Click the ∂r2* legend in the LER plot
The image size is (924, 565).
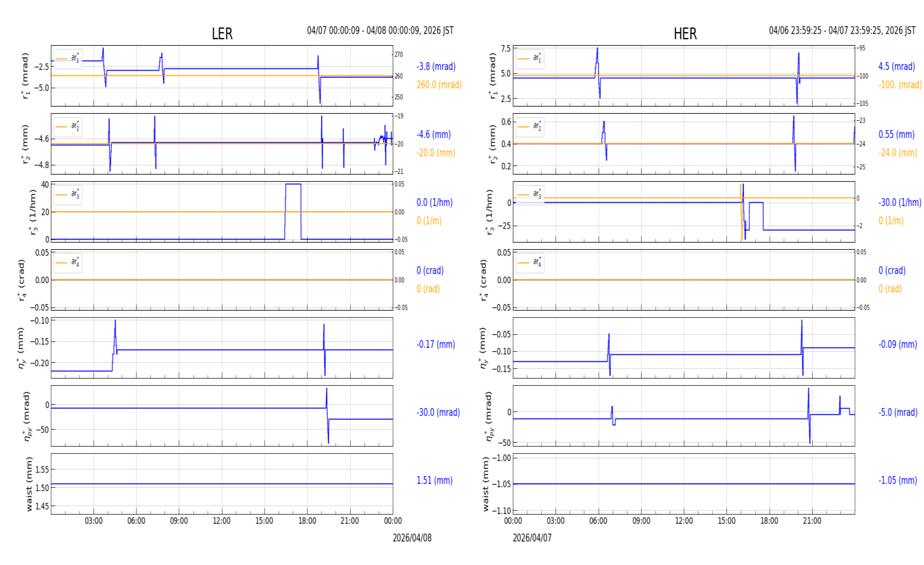click(x=68, y=127)
